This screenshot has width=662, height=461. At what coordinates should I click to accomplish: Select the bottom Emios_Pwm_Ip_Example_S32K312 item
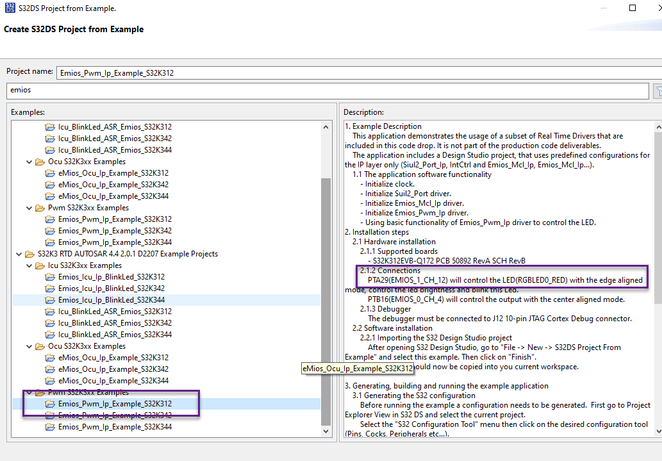[115, 404]
